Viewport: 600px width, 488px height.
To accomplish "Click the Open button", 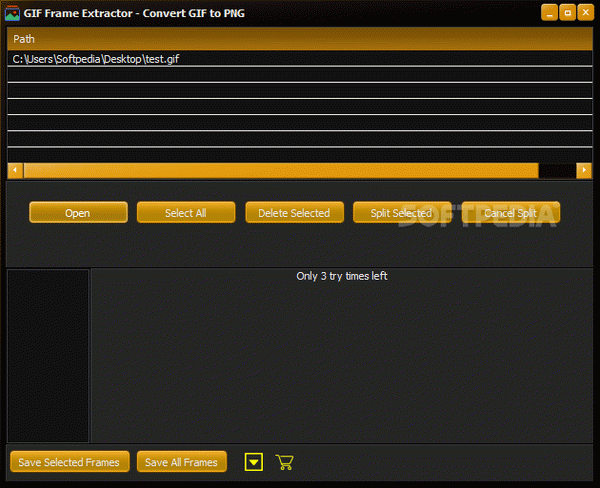I will [78, 212].
